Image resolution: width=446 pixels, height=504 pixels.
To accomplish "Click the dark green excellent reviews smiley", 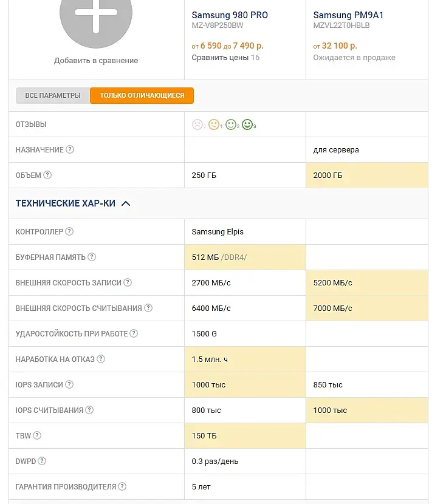I will click(247, 124).
